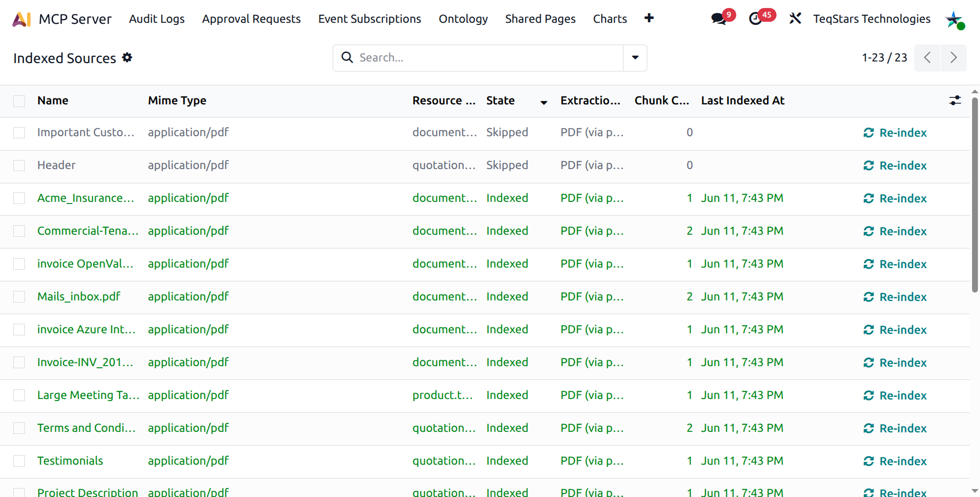Go to next page of records
This screenshot has height=497, width=980.
click(954, 58)
